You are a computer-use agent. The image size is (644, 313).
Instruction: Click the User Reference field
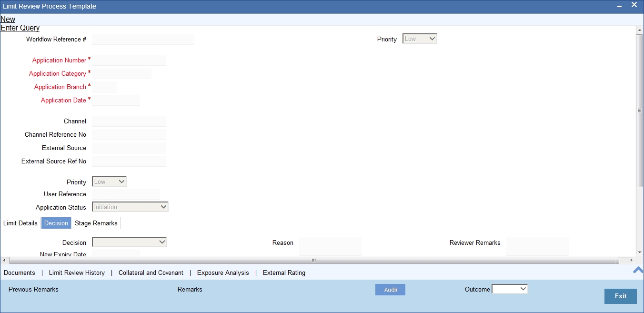coord(126,194)
